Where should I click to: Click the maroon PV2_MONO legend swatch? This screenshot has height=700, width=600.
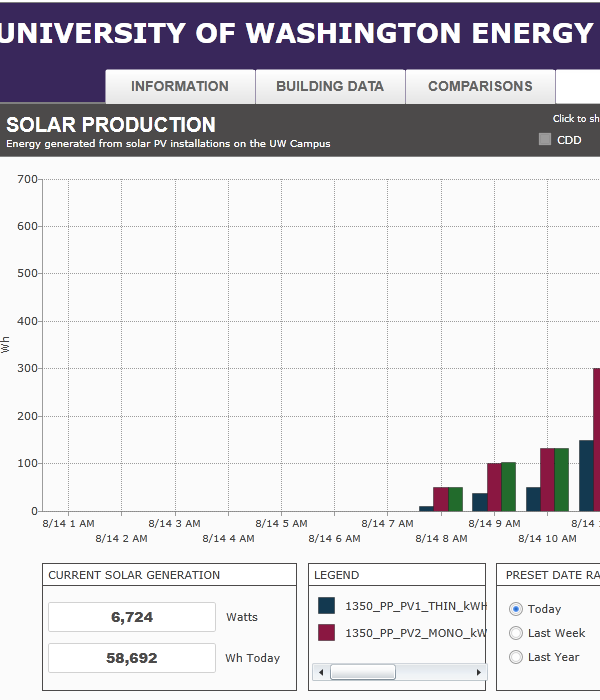pos(326,632)
